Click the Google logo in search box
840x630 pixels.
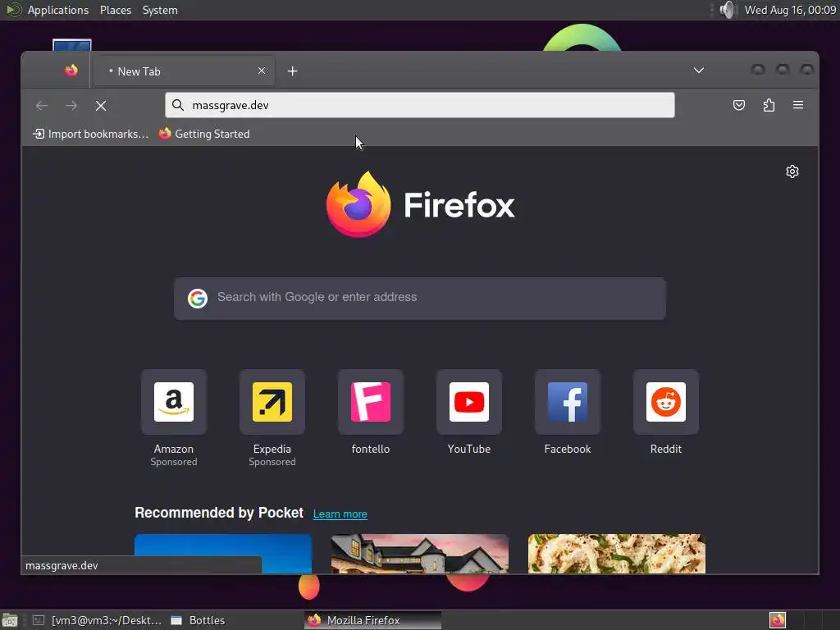pyautogui.click(x=198, y=298)
